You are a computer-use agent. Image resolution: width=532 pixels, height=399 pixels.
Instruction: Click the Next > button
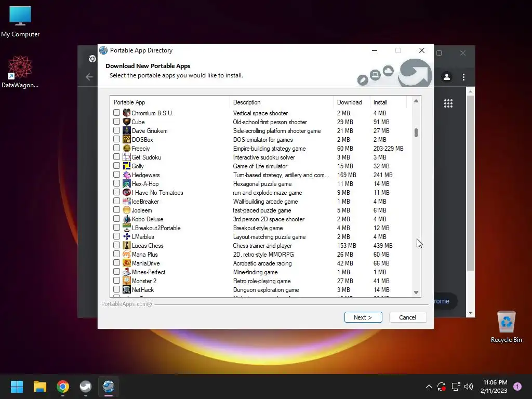(363, 317)
